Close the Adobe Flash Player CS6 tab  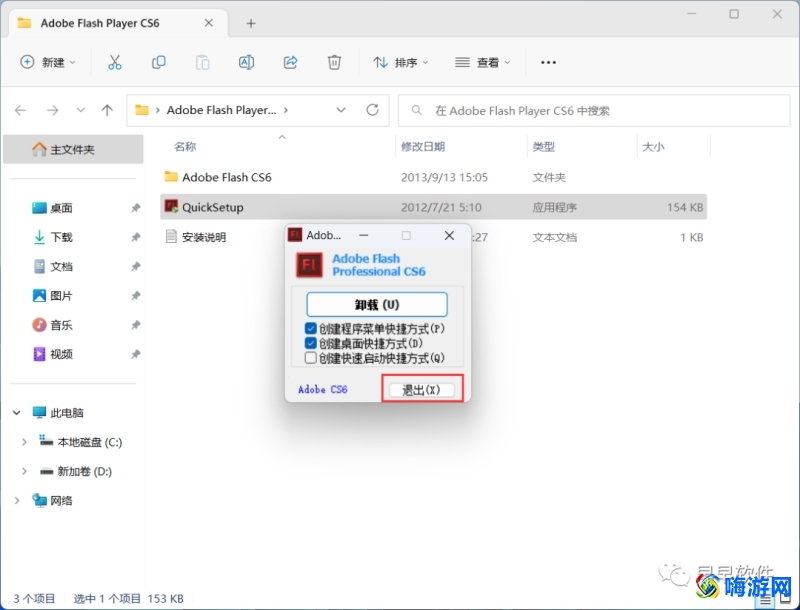pos(209,23)
